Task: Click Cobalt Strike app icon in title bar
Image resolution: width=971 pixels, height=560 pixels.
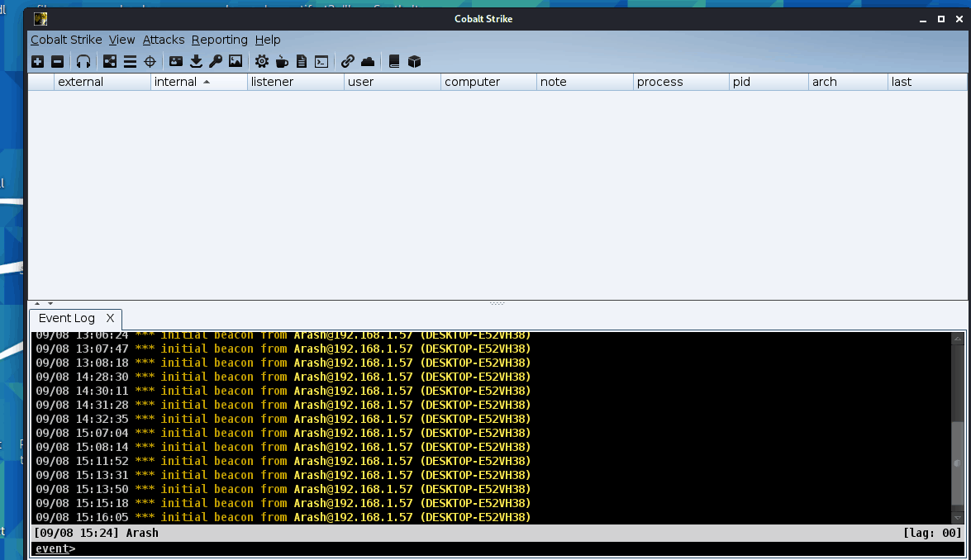Action: click(x=40, y=19)
